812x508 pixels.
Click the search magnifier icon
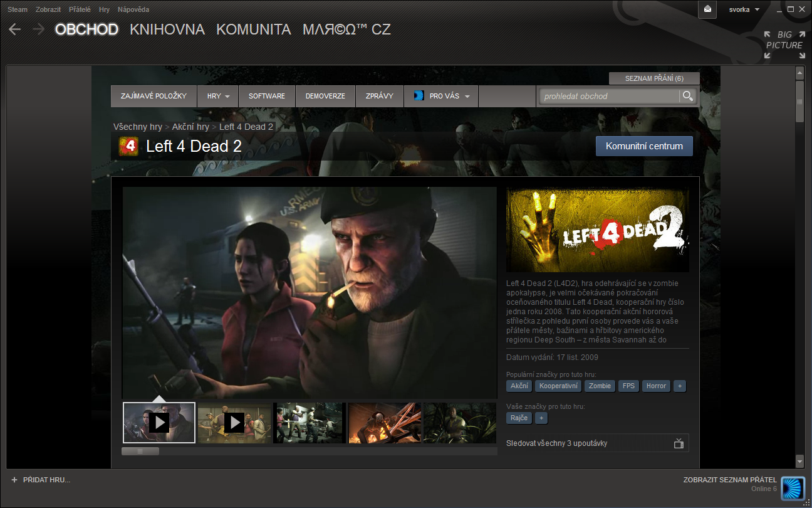pyautogui.click(x=688, y=96)
